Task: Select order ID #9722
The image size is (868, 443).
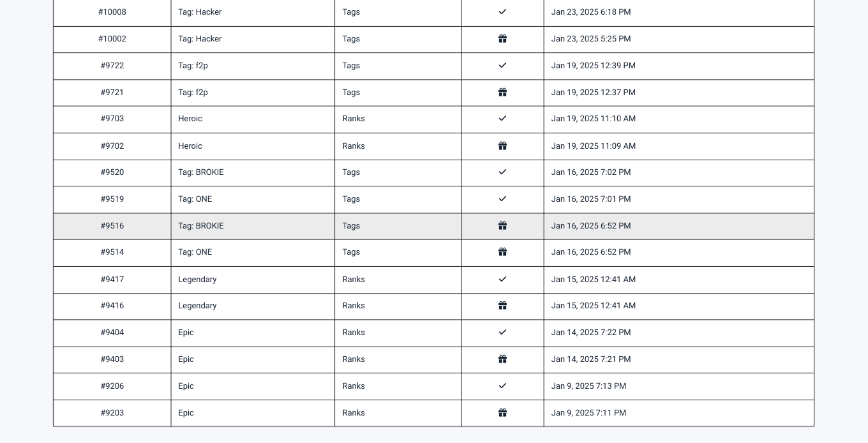Action: [x=112, y=66]
